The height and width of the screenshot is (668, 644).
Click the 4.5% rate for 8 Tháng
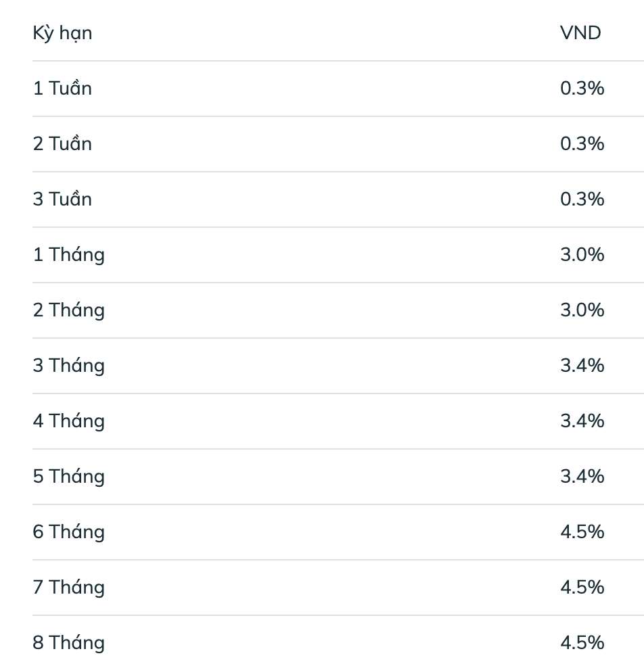(582, 642)
